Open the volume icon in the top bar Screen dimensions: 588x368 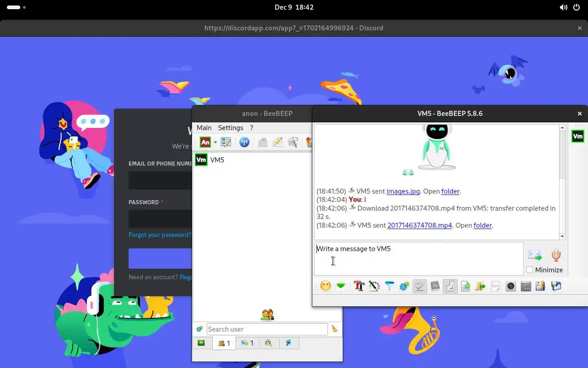(564, 7)
